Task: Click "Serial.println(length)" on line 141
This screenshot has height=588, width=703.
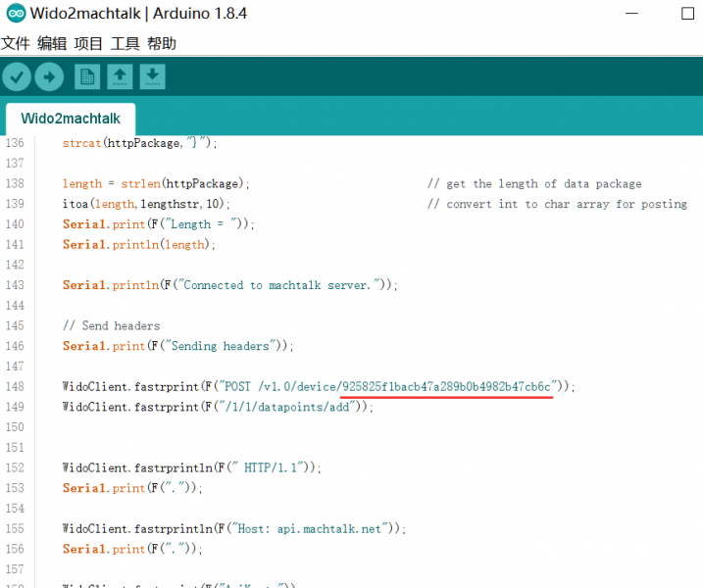Action: coord(136,245)
